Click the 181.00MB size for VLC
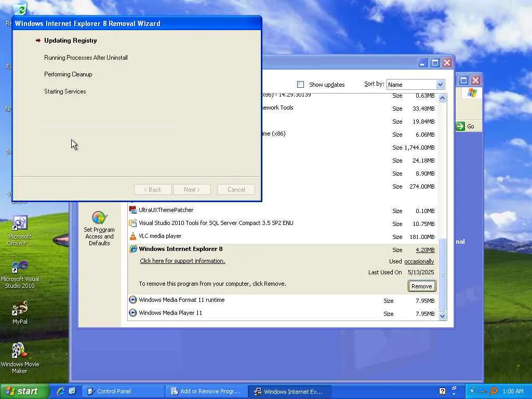The height and width of the screenshot is (399, 532). tap(422, 237)
